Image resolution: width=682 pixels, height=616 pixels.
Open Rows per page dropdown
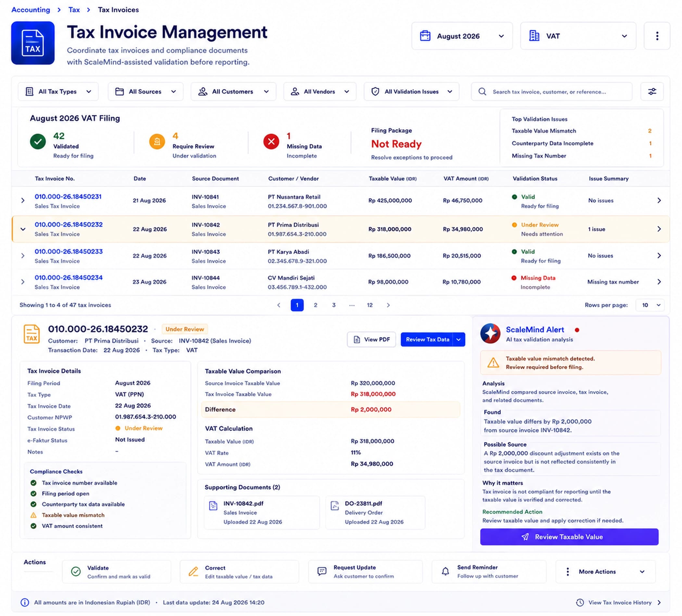coord(650,305)
